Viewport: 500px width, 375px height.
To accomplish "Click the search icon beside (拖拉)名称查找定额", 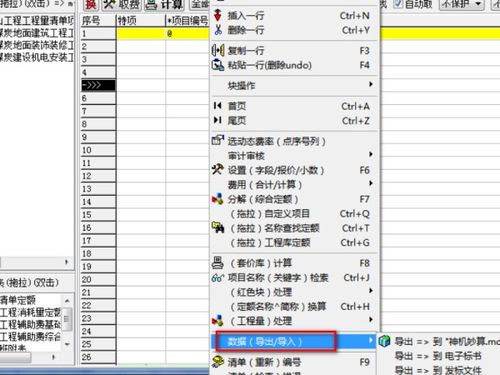I will [218, 228].
